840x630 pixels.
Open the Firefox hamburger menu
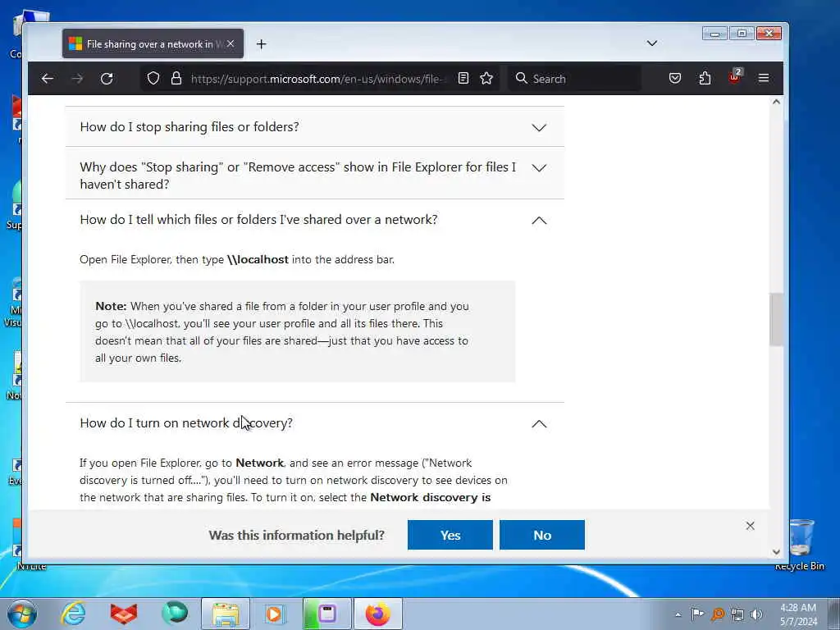(764, 79)
